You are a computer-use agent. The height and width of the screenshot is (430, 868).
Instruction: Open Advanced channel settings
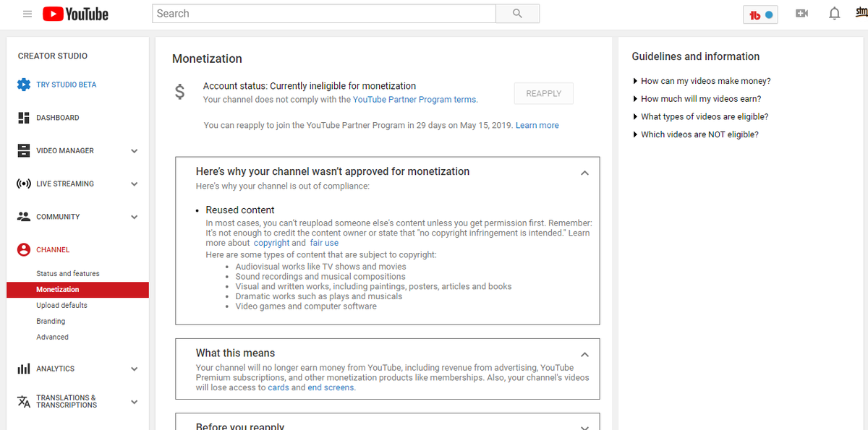pos(53,337)
